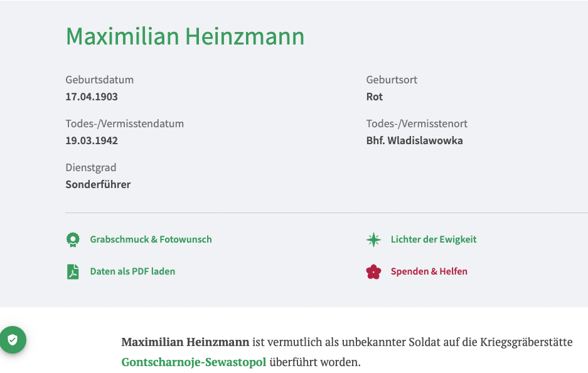
Task: Visit the Gontscharnoje-Sewastopol cemetery link
Action: [x=194, y=362]
